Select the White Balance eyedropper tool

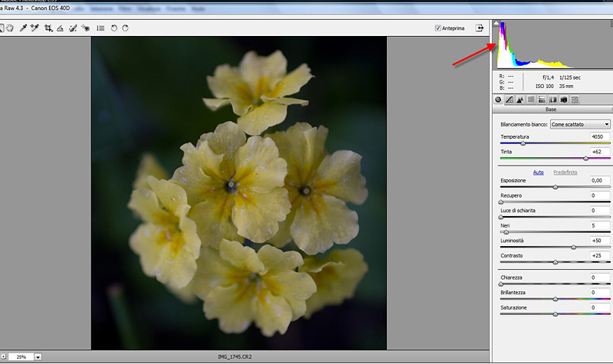coord(23,28)
